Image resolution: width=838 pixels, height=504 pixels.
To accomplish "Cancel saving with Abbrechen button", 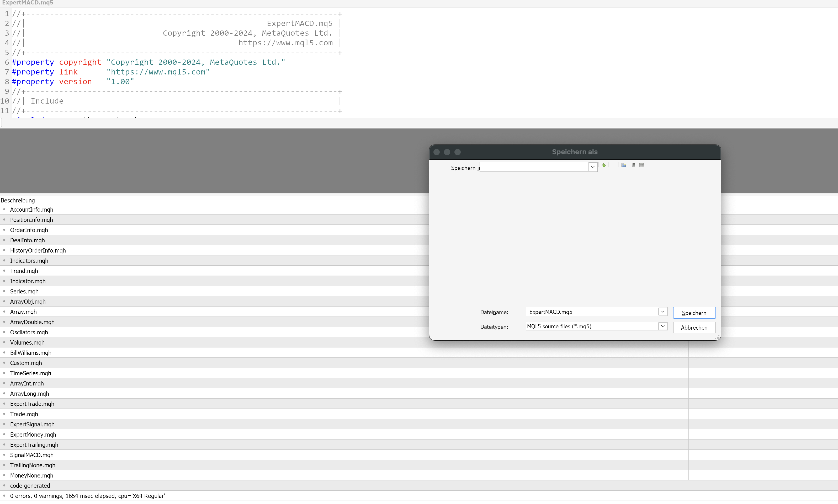I will pos(694,328).
